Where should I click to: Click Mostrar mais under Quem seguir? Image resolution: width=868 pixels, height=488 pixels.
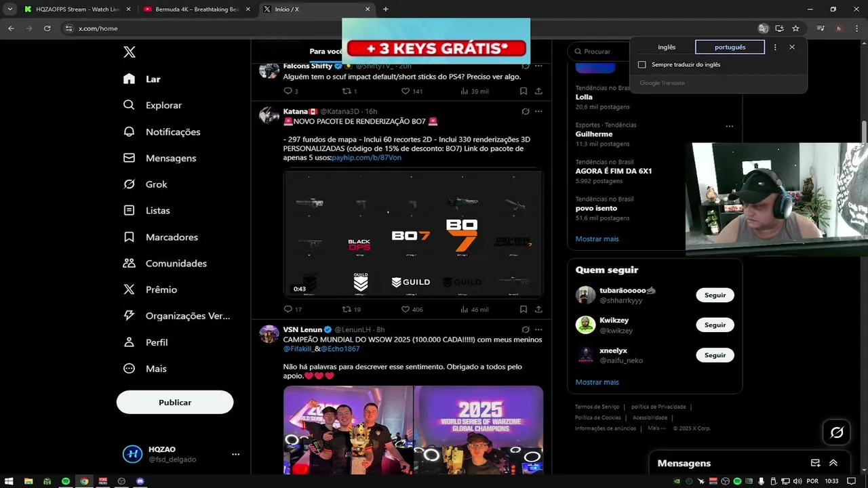[597, 382]
